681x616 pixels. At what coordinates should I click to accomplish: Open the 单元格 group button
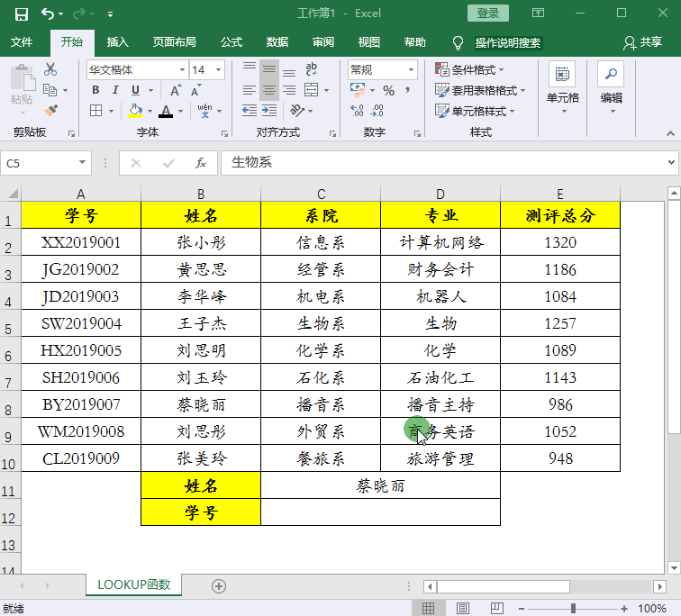pyautogui.click(x=562, y=89)
